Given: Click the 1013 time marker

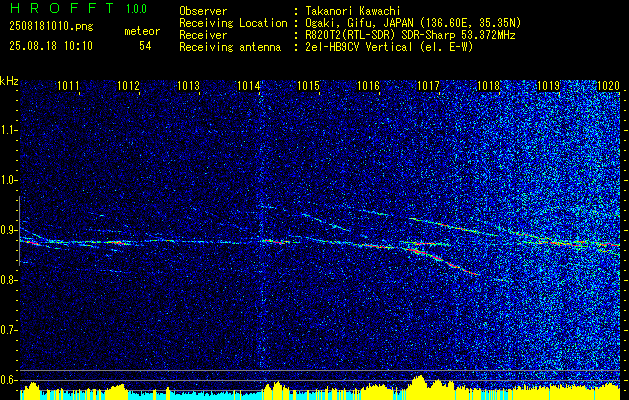Looking at the screenshot, I should coord(189,85).
